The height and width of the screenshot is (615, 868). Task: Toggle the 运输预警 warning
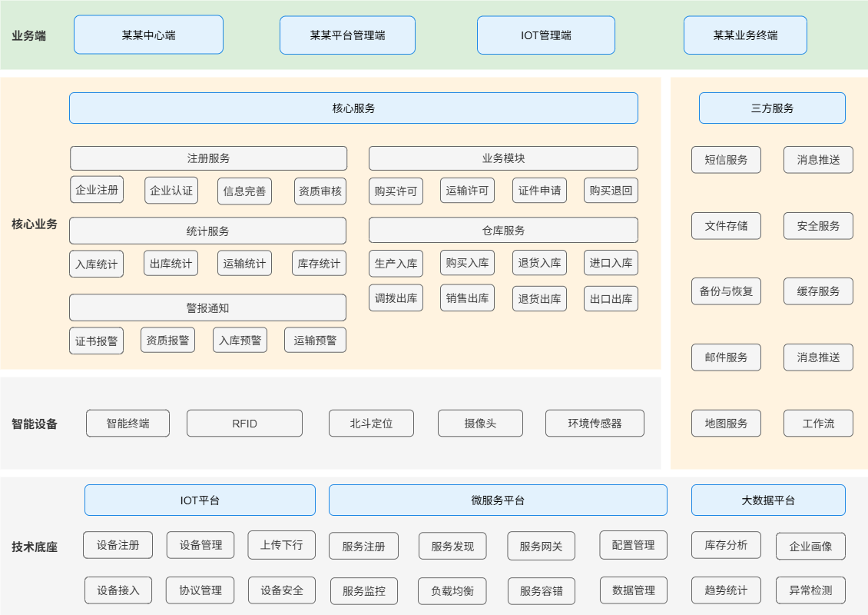point(314,340)
